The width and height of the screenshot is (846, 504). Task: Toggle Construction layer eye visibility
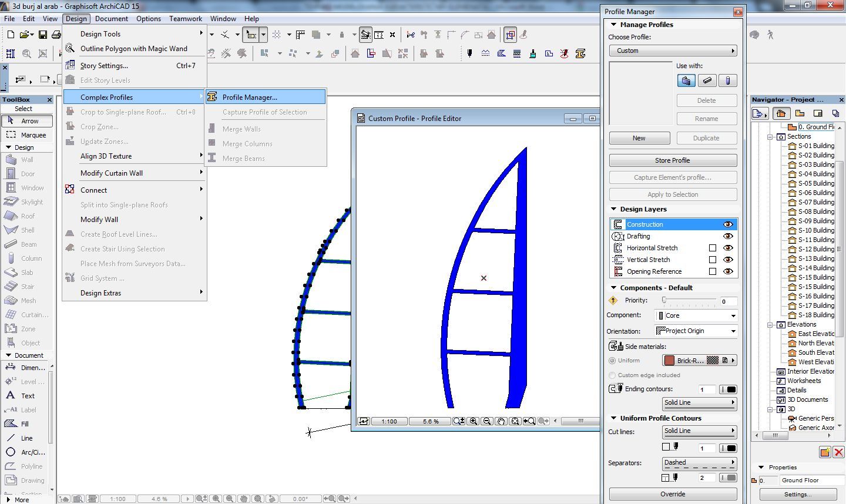pyautogui.click(x=728, y=224)
